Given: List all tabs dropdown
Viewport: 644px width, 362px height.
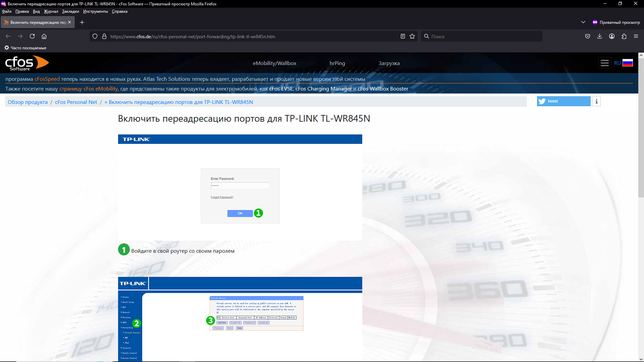Looking at the screenshot, I should click(x=583, y=22).
